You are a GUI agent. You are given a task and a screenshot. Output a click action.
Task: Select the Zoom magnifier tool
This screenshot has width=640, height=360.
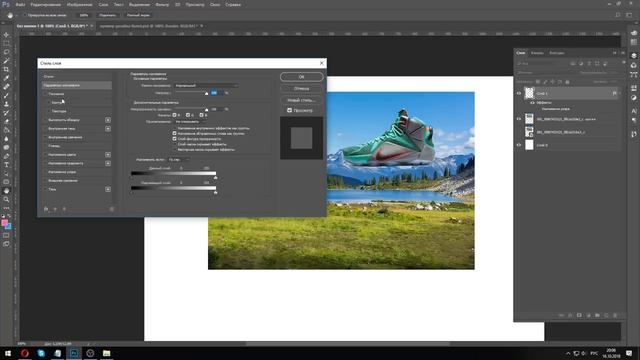click(6, 199)
